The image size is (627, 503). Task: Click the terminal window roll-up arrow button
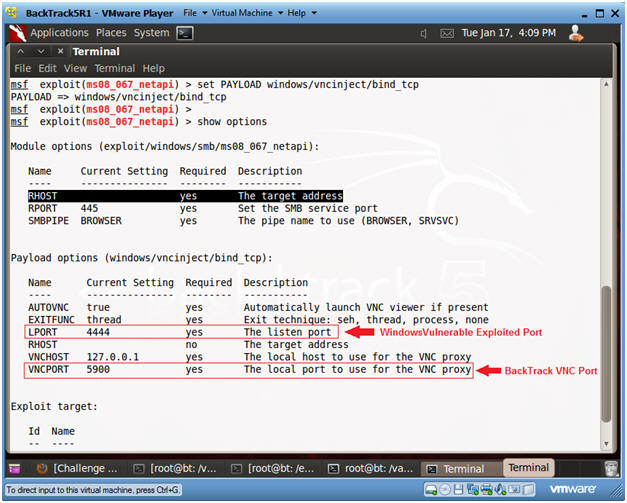[21, 52]
